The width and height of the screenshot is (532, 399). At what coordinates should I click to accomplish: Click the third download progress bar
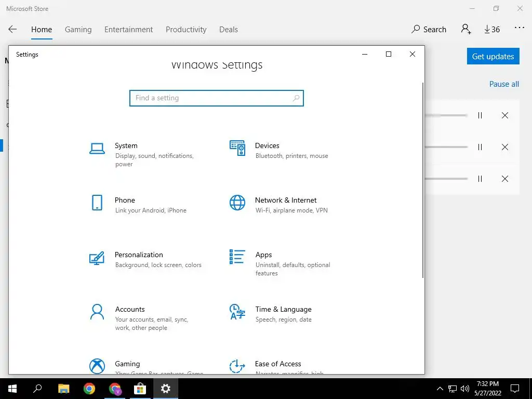446,179
